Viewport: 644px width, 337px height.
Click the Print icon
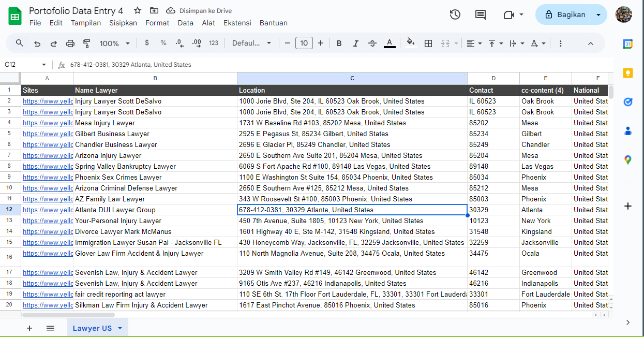[70, 43]
